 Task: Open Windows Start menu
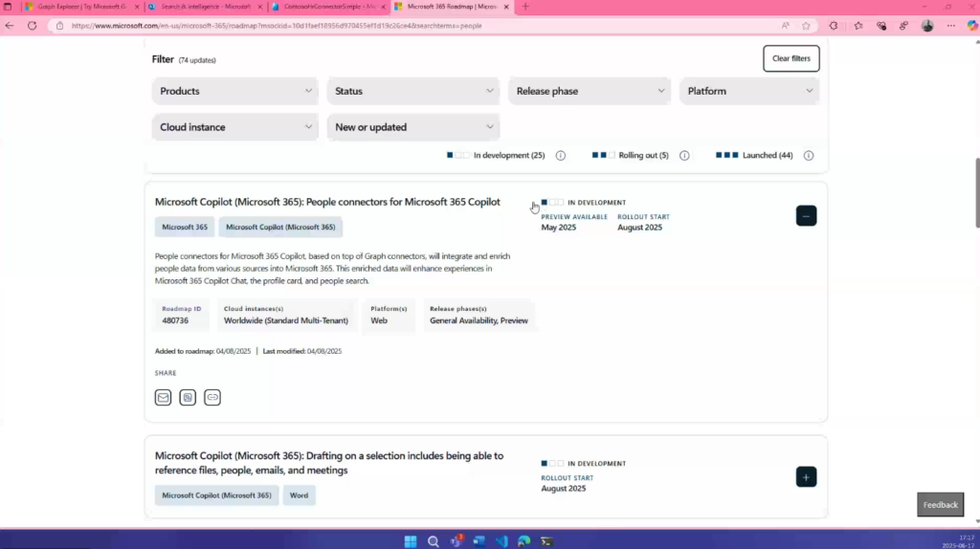410,541
